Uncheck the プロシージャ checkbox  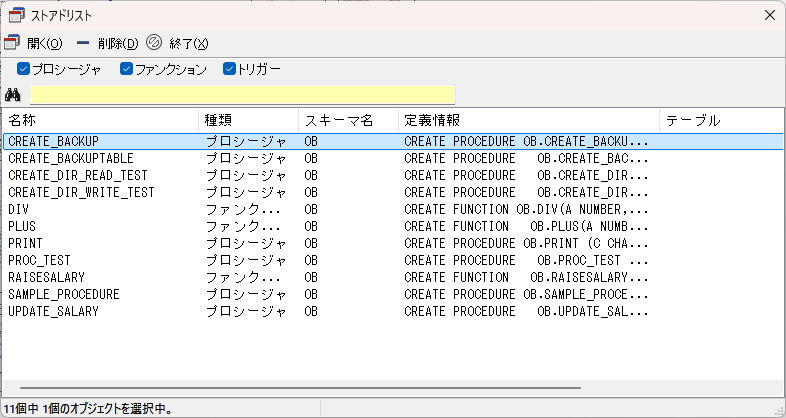[x=24, y=69]
